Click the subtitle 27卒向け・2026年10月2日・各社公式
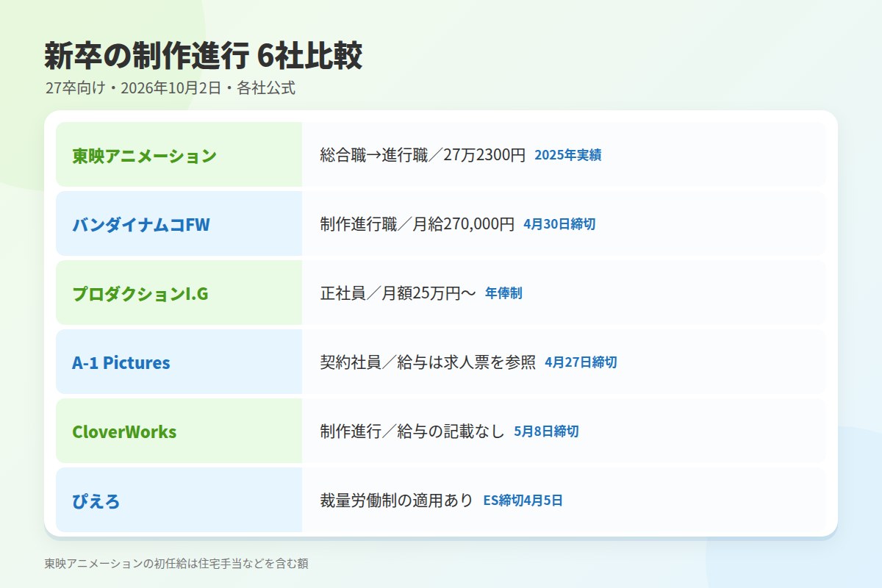This screenshot has height=588, width=882. click(170, 88)
